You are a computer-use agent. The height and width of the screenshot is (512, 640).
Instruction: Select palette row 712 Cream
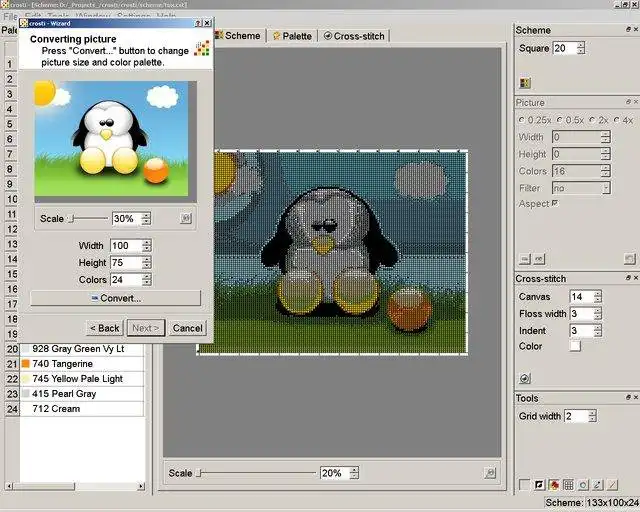[82, 409]
